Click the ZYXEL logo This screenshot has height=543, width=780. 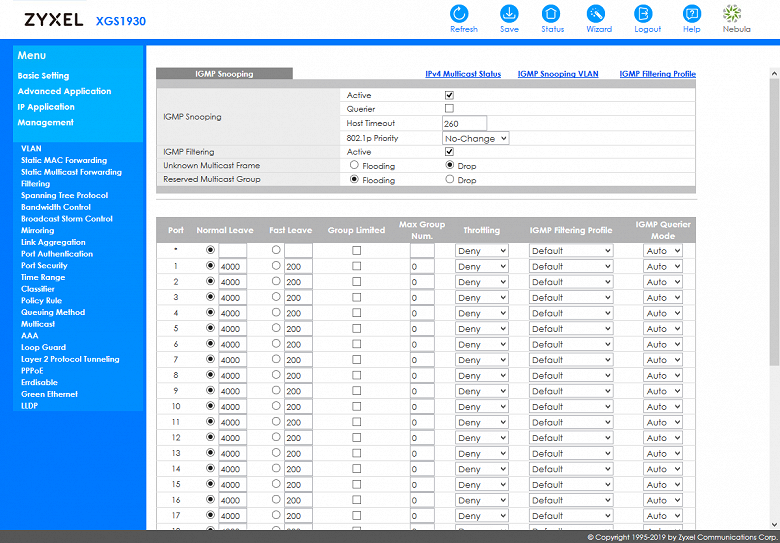click(x=53, y=20)
